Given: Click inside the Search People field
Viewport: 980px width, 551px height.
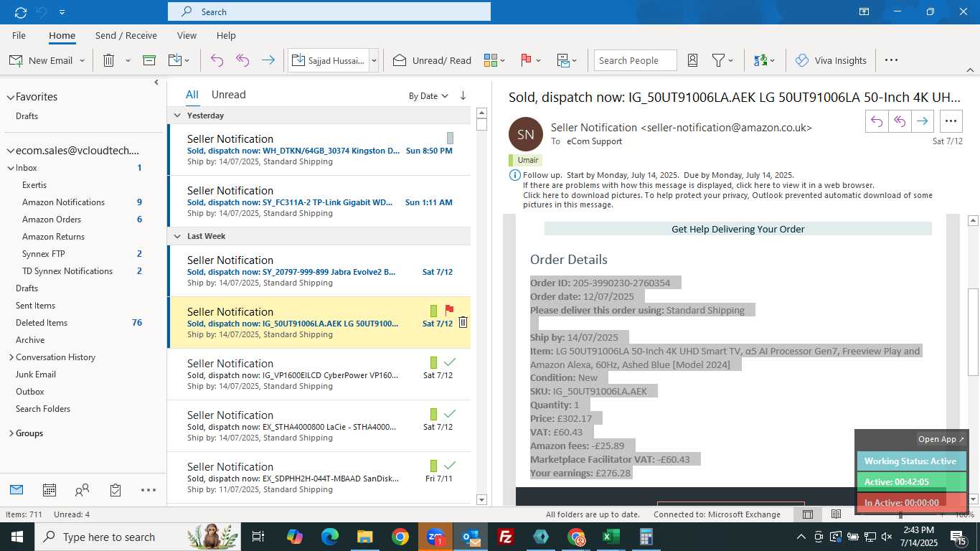Looking at the screenshot, I should pyautogui.click(x=636, y=60).
